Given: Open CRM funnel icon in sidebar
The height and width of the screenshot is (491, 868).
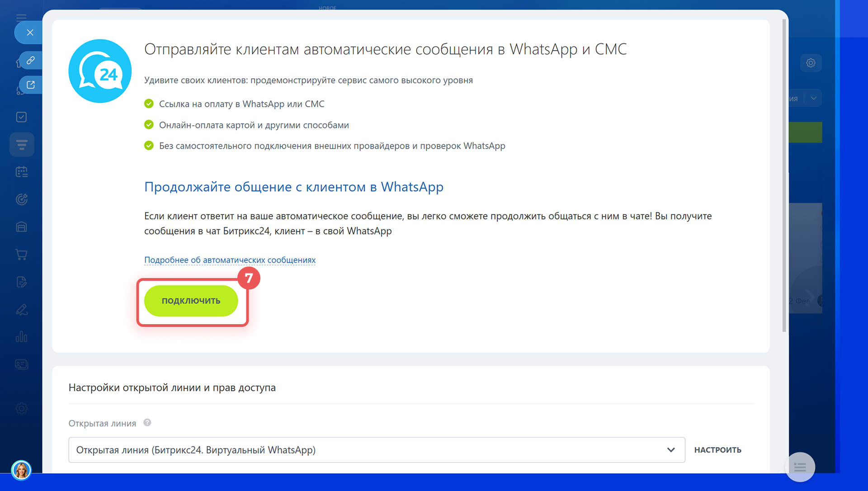Looking at the screenshot, I should [x=21, y=145].
